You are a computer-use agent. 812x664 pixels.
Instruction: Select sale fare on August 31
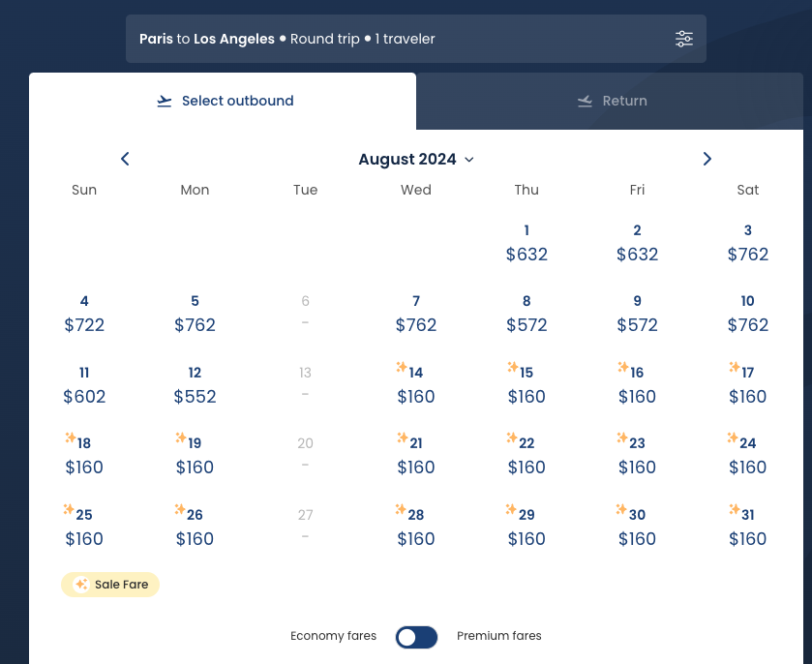click(748, 528)
